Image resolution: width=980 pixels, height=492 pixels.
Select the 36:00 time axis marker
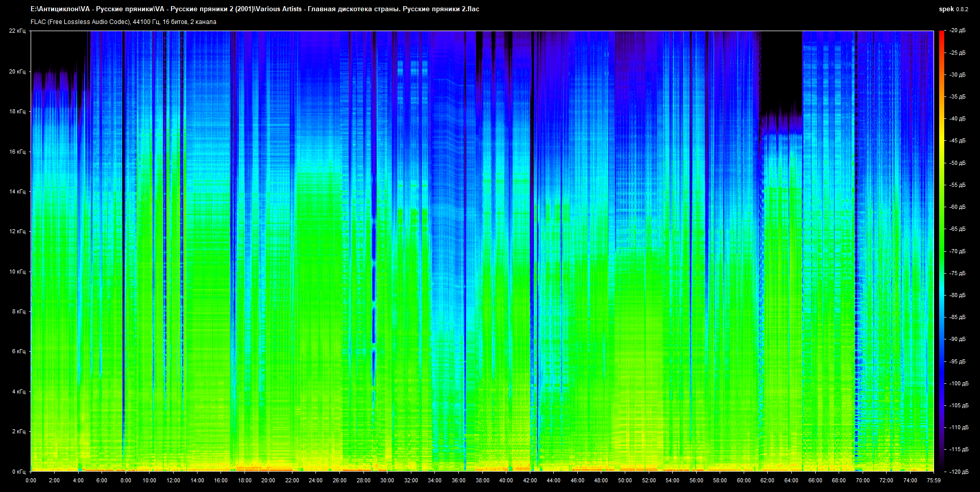coord(458,480)
